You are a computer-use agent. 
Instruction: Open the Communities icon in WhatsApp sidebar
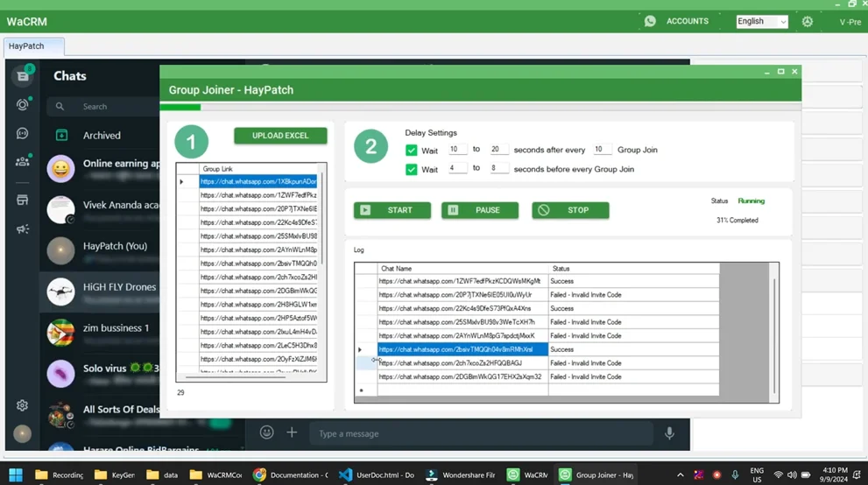pyautogui.click(x=23, y=161)
